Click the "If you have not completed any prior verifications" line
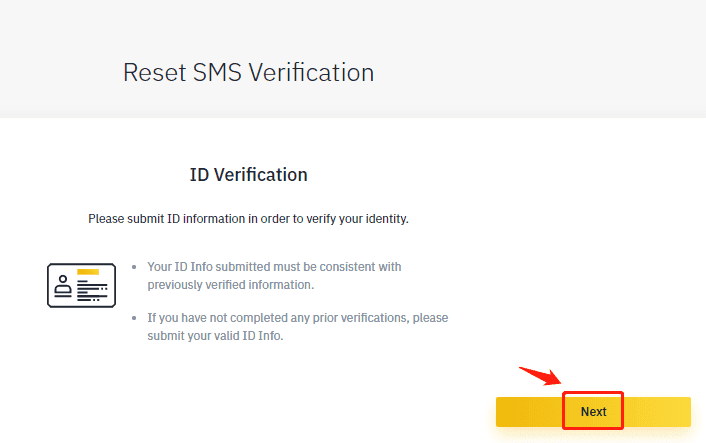 pos(297,318)
